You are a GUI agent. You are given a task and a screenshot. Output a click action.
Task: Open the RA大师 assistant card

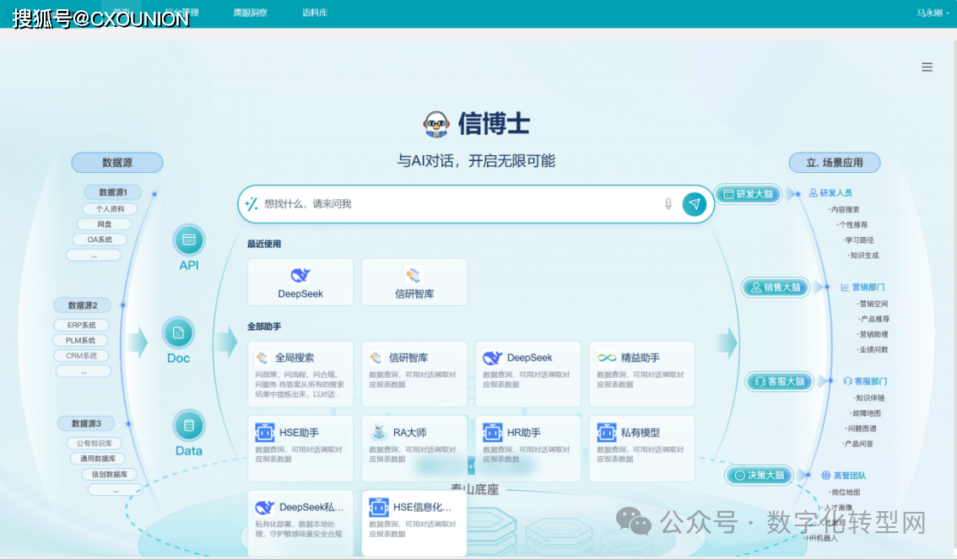click(414, 448)
